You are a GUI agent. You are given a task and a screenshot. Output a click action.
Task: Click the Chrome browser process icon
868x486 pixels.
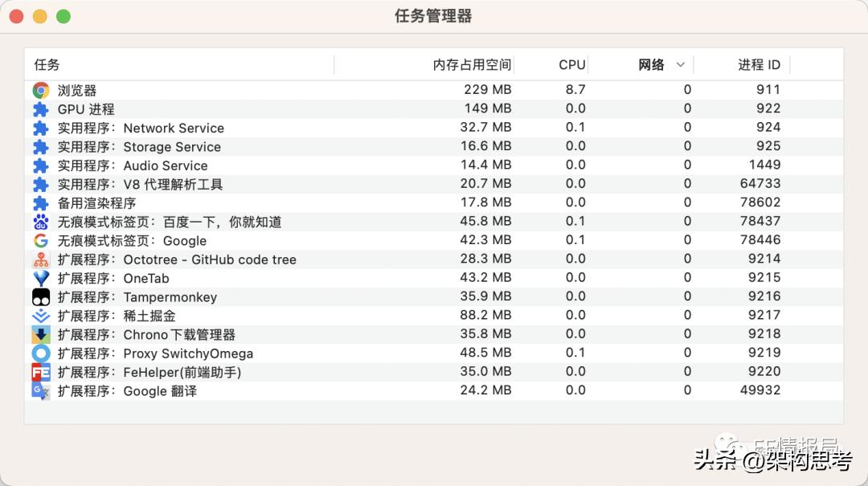coord(41,91)
